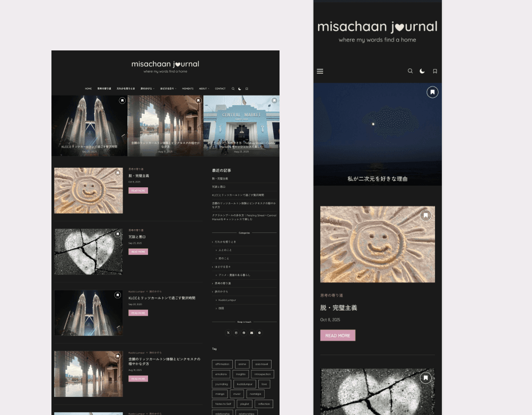Bookmark the KLCC towers post in the desktop list

pos(118,295)
